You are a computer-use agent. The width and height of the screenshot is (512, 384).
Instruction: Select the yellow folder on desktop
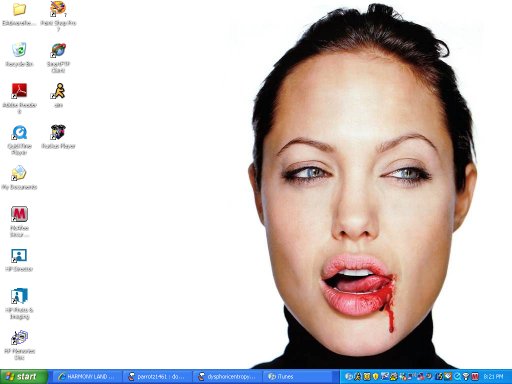tap(19, 9)
